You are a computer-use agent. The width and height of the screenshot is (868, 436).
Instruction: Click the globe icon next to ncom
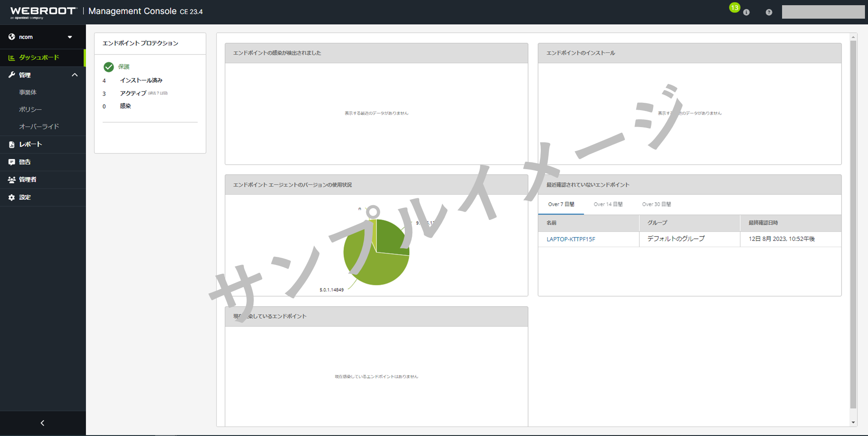pyautogui.click(x=12, y=37)
